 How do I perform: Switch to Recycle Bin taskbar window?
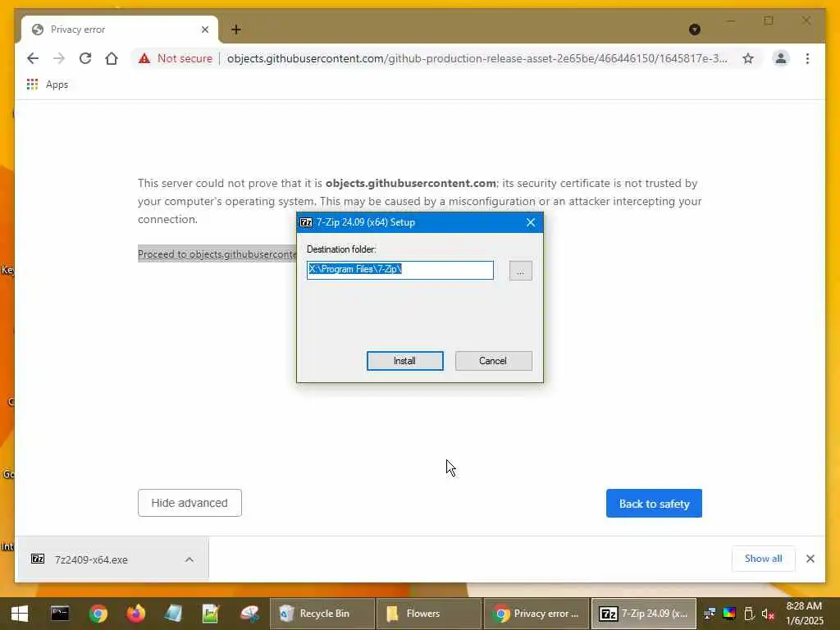[x=322, y=614]
